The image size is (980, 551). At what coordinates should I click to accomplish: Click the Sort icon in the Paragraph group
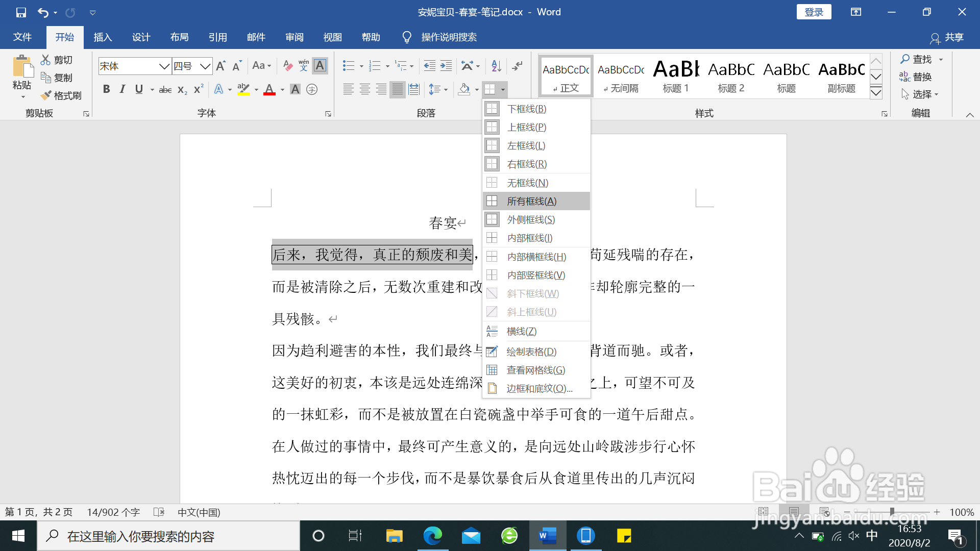click(495, 66)
